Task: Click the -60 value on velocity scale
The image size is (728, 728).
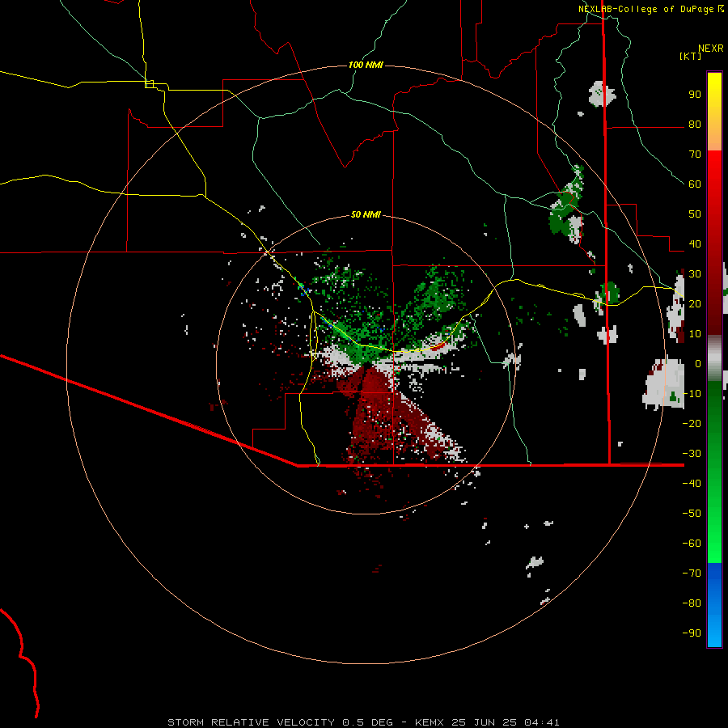Action: [x=692, y=544]
